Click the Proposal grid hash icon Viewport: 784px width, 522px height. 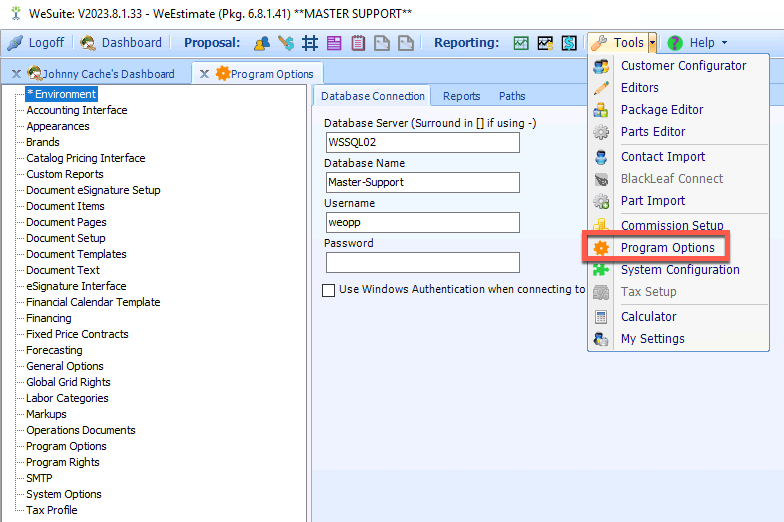pyautogui.click(x=310, y=43)
